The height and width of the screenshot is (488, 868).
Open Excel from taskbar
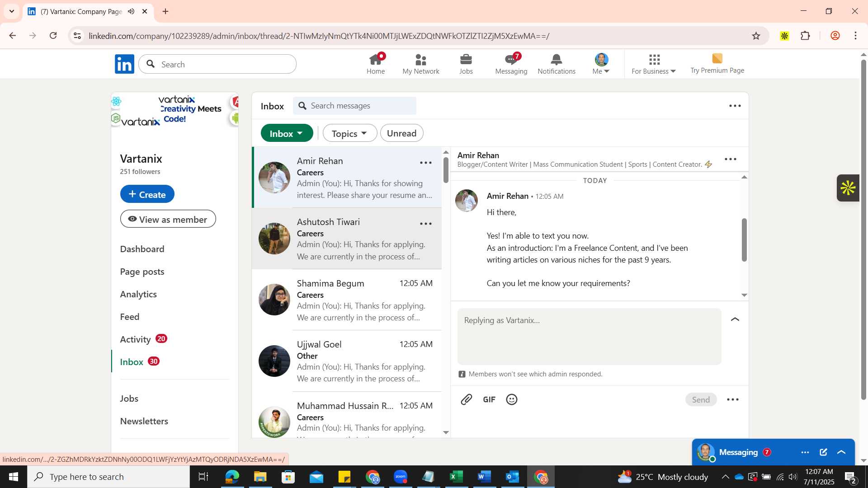(456, 477)
